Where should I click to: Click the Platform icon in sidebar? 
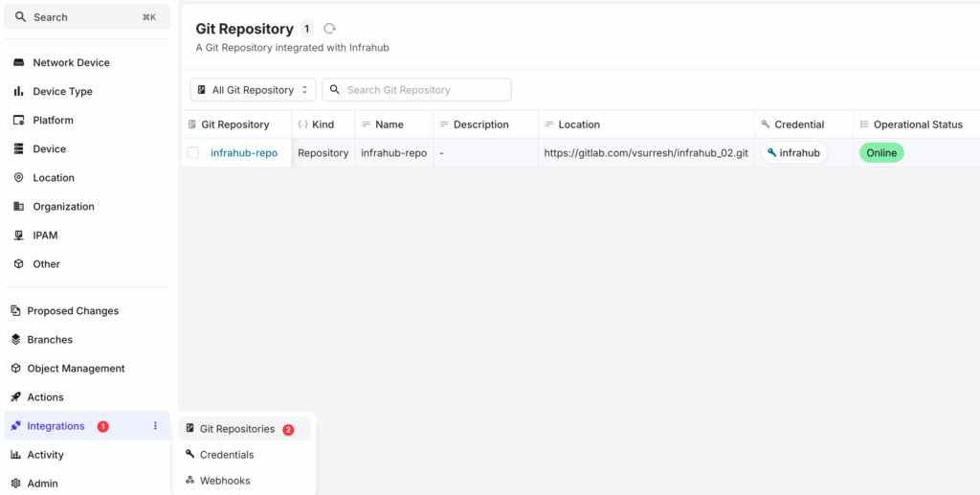click(x=19, y=120)
